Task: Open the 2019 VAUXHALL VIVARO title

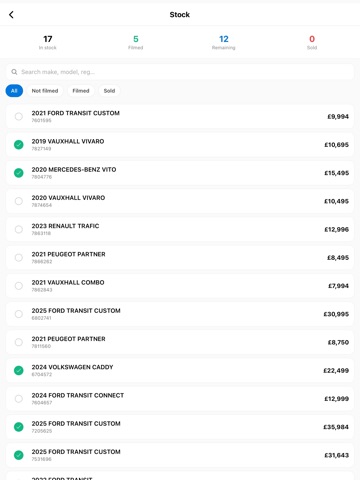Action: click(68, 141)
